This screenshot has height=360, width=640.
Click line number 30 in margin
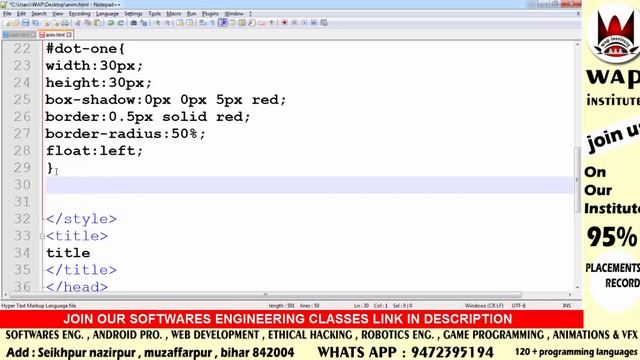point(22,184)
